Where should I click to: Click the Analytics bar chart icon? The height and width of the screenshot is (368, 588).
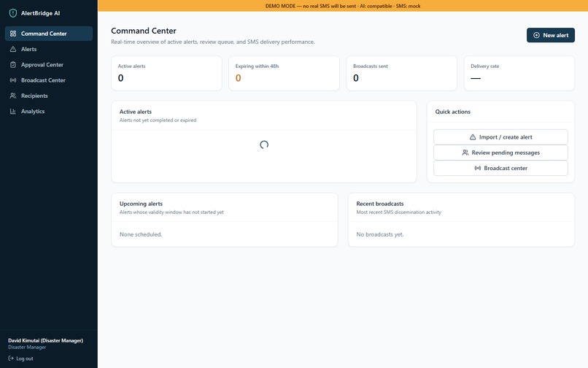point(13,111)
